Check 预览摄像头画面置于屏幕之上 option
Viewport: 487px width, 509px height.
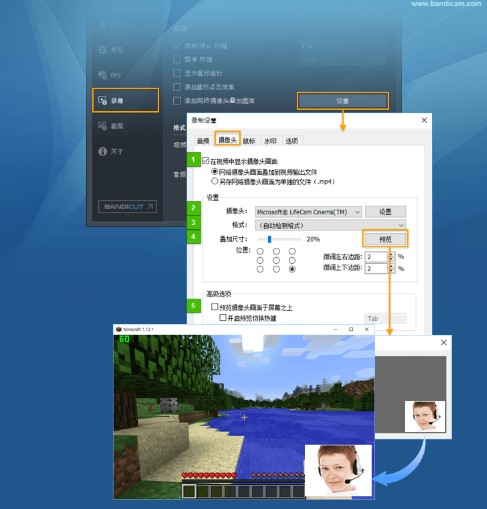[215, 307]
